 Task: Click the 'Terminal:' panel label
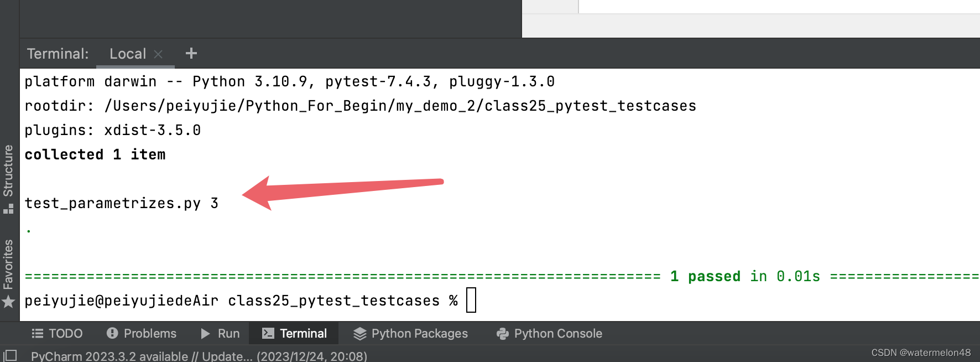58,54
